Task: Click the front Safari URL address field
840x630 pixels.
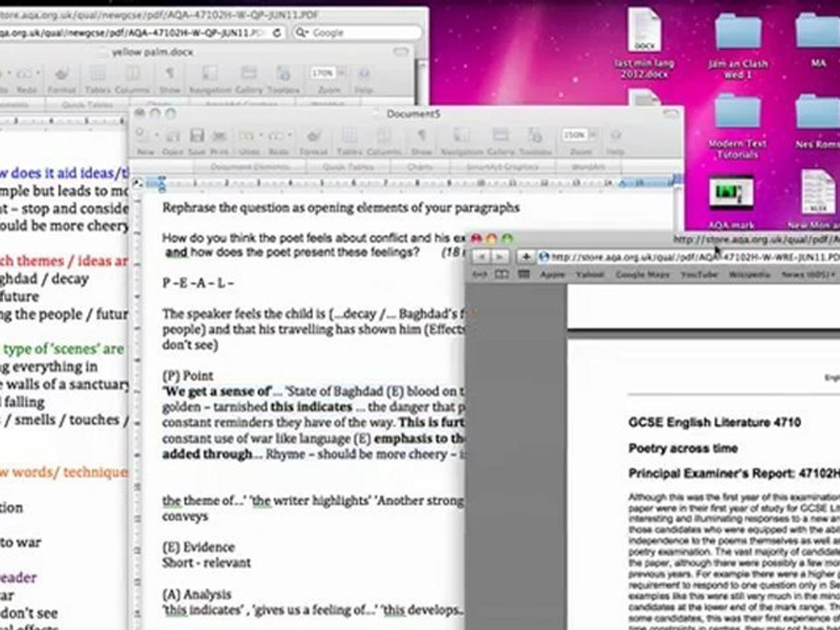Action: (688, 257)
